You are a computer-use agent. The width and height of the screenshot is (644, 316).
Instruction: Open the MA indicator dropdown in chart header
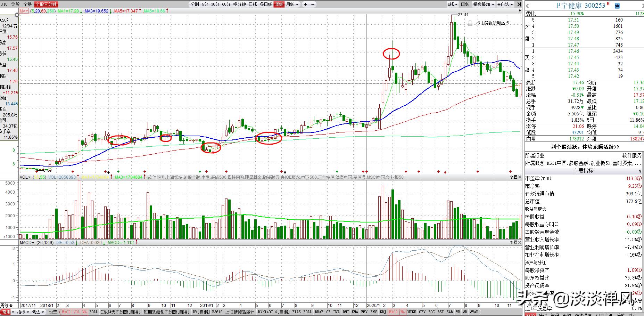click(x=24, y=11)
